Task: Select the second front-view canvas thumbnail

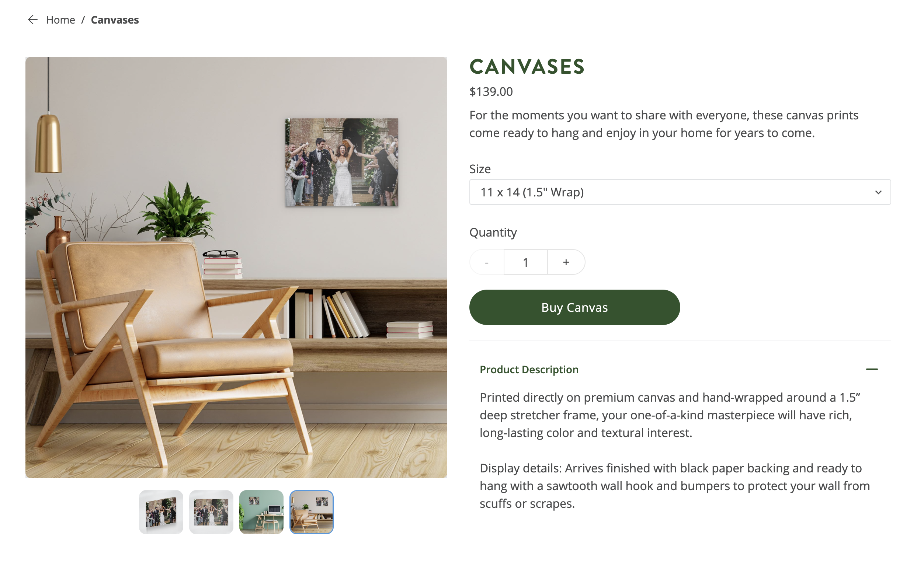Action: pos(211,512)
